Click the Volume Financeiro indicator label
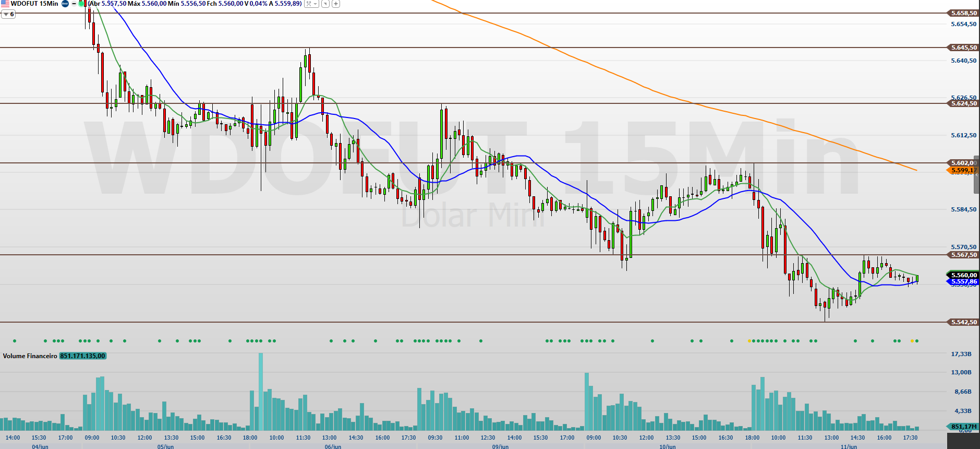980x449 pixels. [x=30, y=356]
